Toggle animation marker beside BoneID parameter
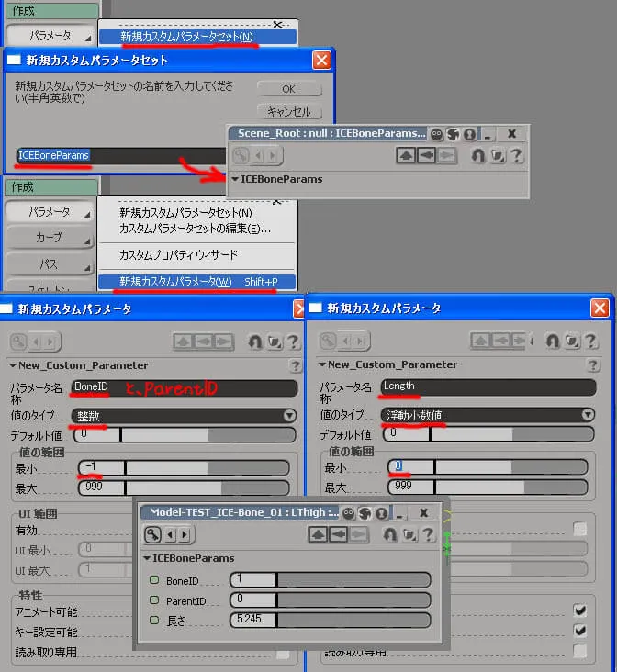Viewport: 617px width, 672px height. pyautogui.click(x=154, y=580)
